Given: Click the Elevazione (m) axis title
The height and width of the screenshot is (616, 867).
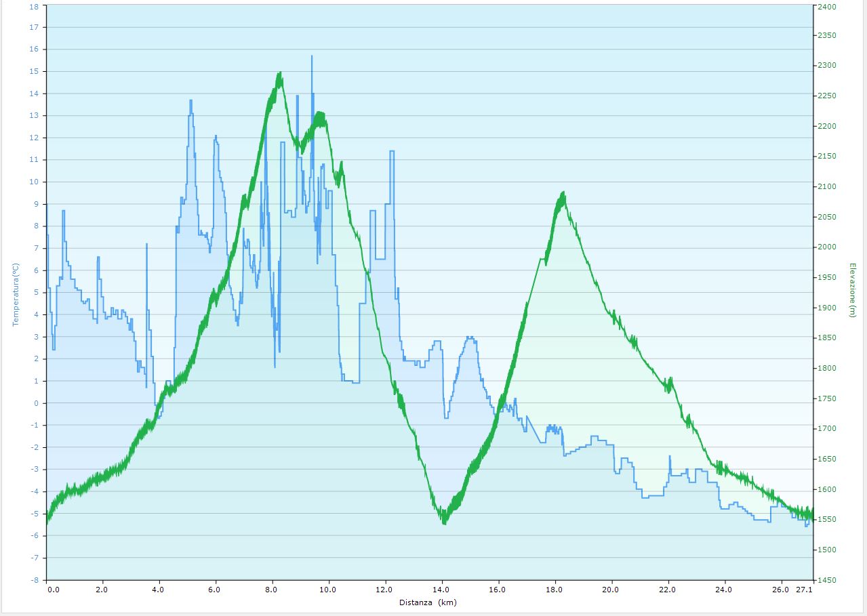Looking at the screenshot, I should click(x=852, y=289).
